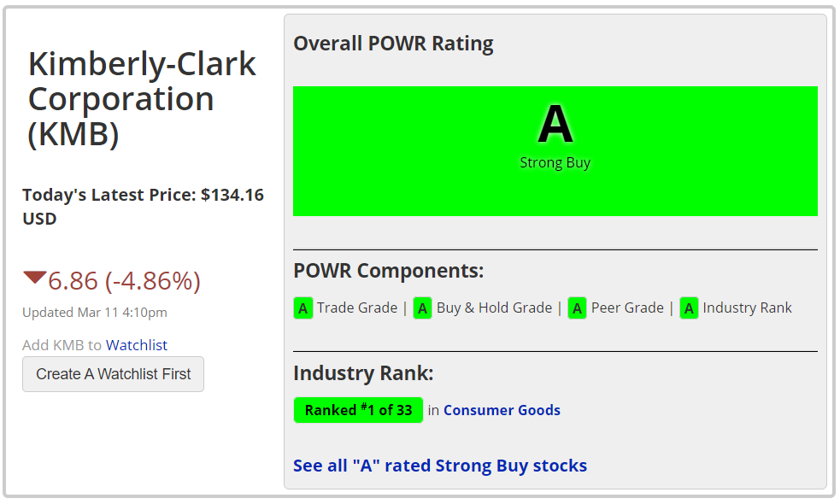Image resolution: width=840 pixels, height=504 pixels.
Task: Click the Watchlist link
Action: pos(137,345)
